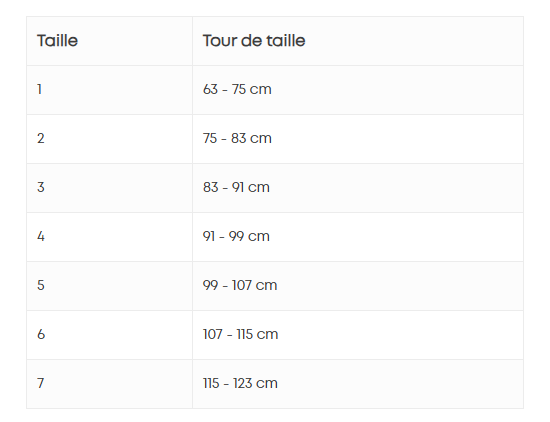This screenshot has width=550, height=422.
Task: Click the 107 - 115 cm value
Action: (x=240, y=334)
